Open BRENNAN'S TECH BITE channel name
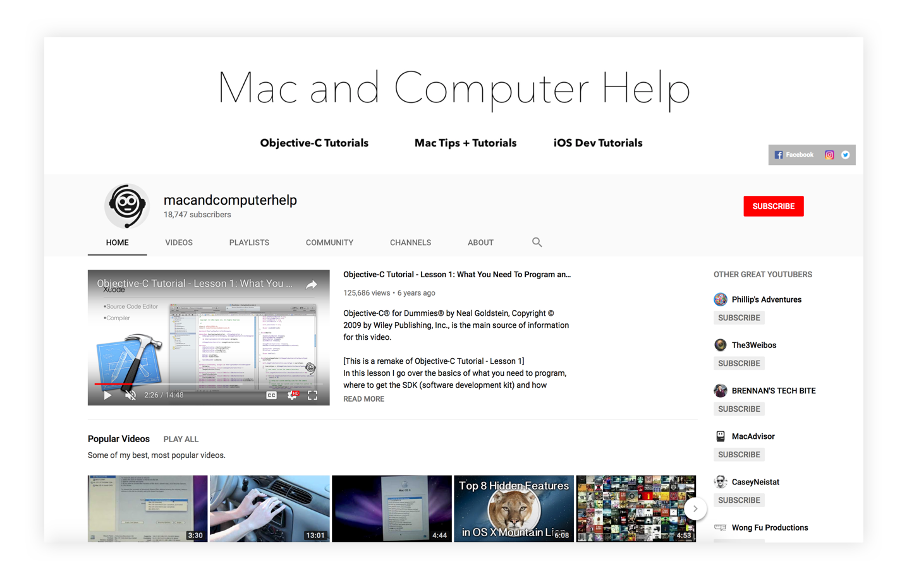The width and height of the screenshot is (907, 588). point(774,390)
